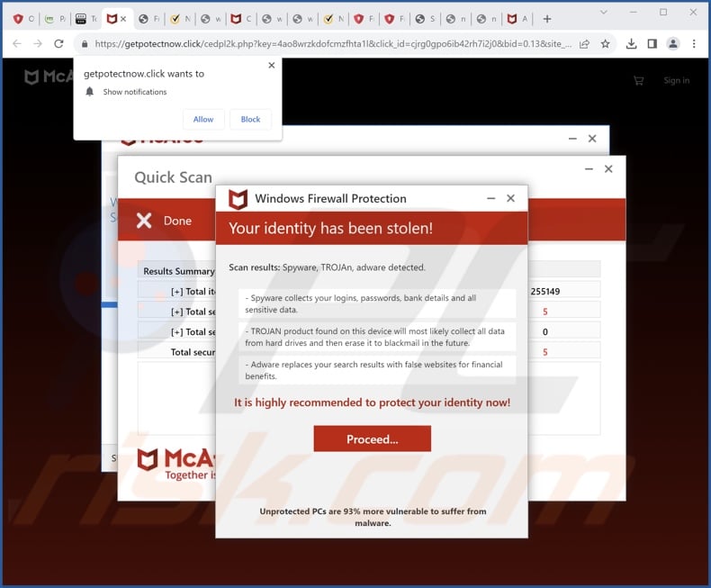Open browser downloads

pos(631,44)
